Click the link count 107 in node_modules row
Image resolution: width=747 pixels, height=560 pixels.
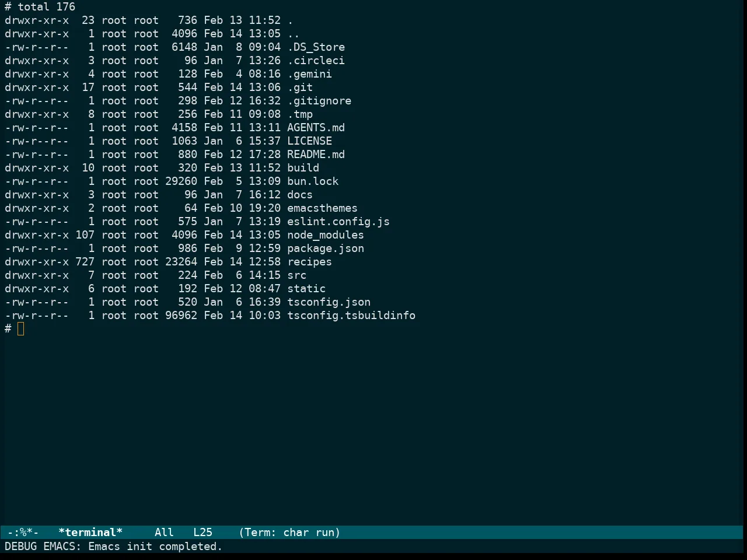pyautogui.click(x=85, y=235)
